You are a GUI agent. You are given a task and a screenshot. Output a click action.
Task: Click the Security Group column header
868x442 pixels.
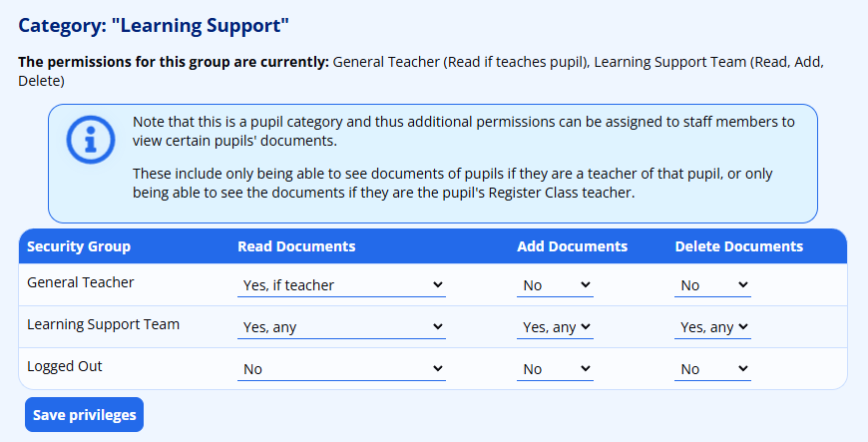click(x=79, y=246)
